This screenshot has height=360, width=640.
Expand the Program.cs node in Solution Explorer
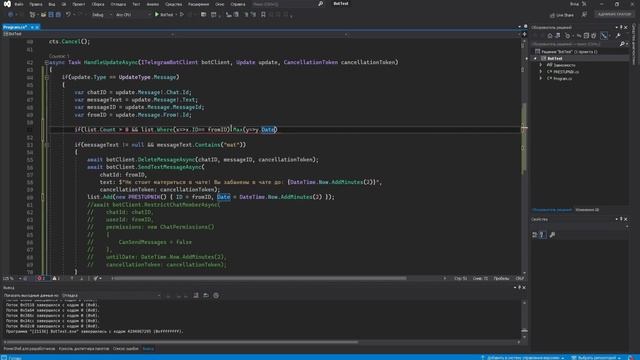(541, 78)
